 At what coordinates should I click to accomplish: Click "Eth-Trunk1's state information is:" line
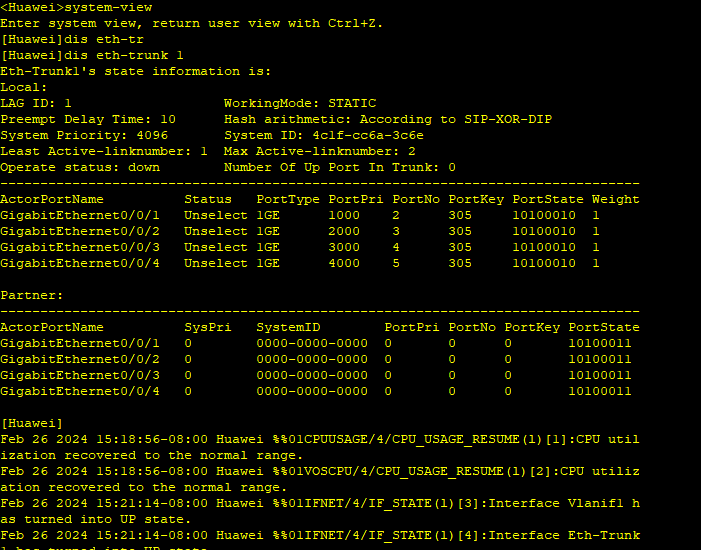click(136, 72)
